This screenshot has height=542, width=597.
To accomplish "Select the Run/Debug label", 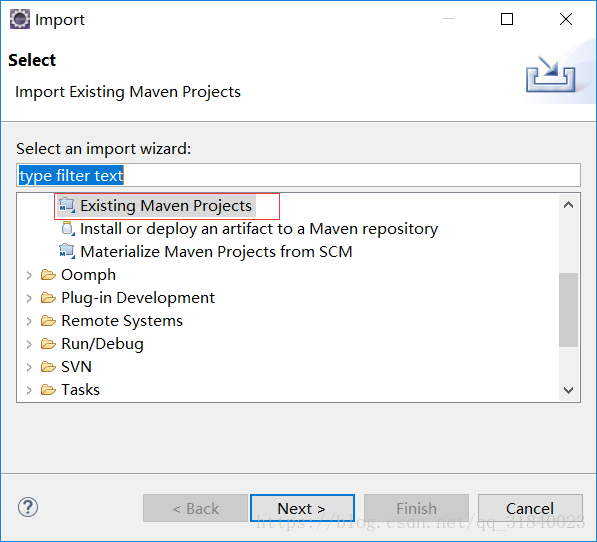I will [102, 344].
